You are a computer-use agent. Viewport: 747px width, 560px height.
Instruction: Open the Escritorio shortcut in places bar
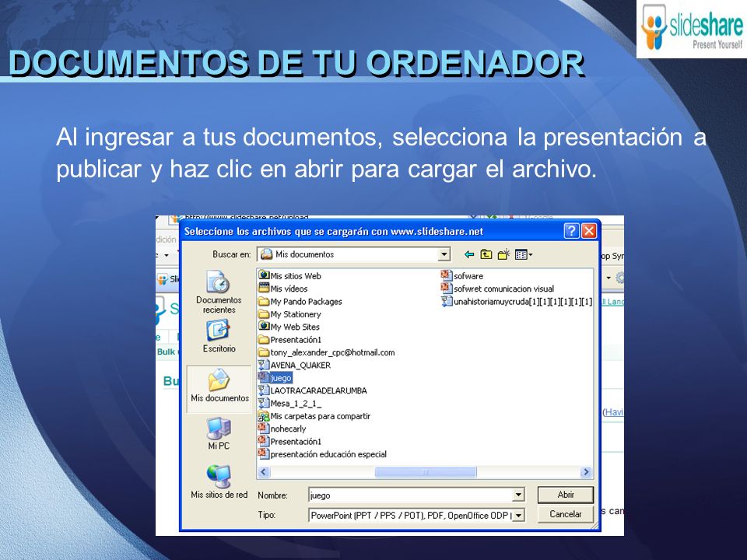(x=219, y=336)
